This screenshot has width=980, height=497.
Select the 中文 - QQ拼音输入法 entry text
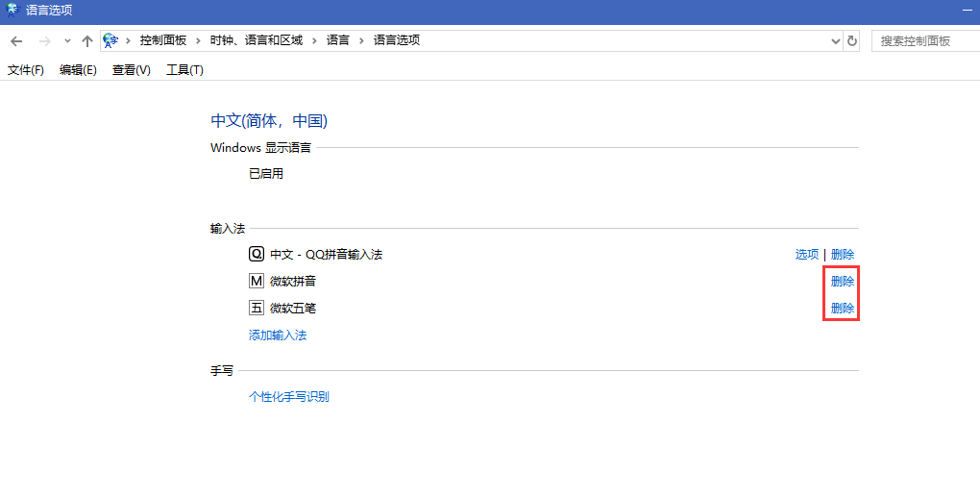coord(327,255)
